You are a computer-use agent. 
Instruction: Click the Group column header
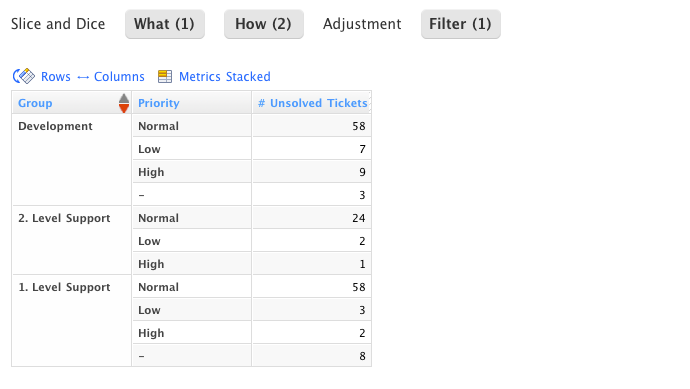pyautogui.click(x=35, y=103)
